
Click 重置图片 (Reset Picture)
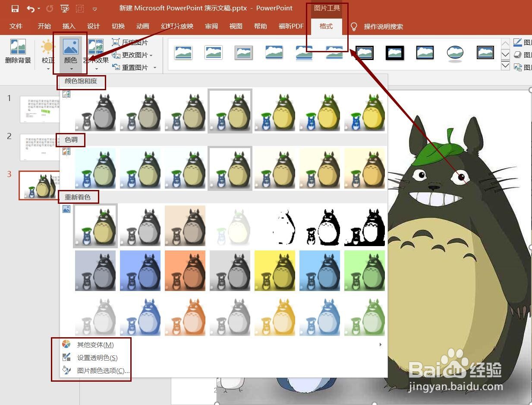(130, 67)
